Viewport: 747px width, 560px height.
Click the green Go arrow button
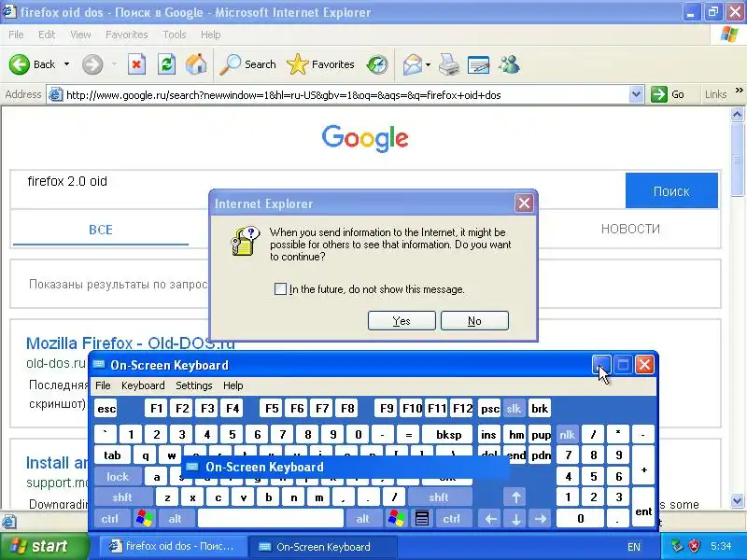[x=659, y=94]
